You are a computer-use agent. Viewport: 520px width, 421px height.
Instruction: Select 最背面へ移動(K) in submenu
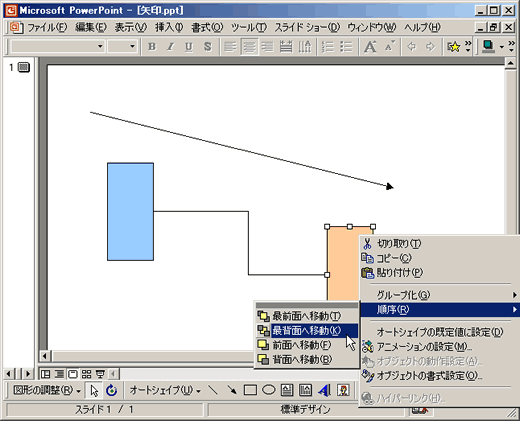coord(307,330)
